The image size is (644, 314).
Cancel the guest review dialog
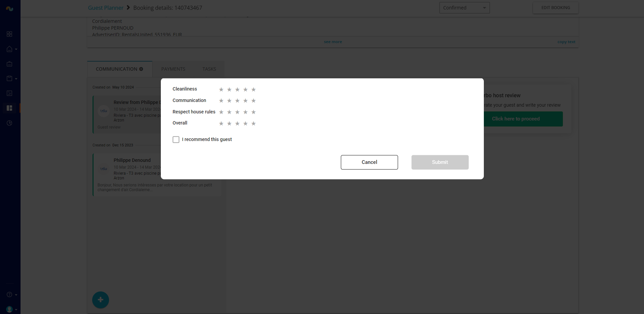coord(369,162)
